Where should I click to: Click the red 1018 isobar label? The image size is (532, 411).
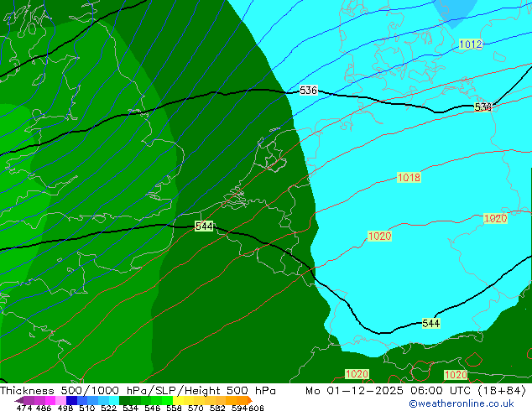point(409,177)
